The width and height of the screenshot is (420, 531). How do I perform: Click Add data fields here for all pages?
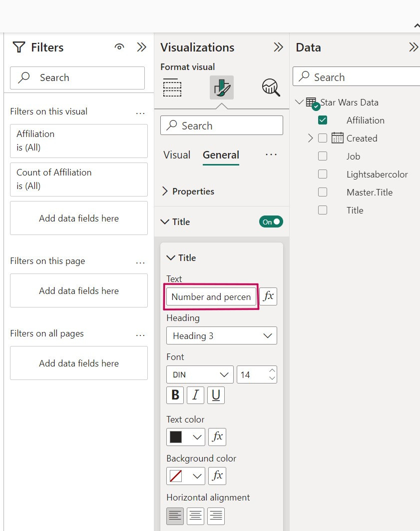(79, 363)
